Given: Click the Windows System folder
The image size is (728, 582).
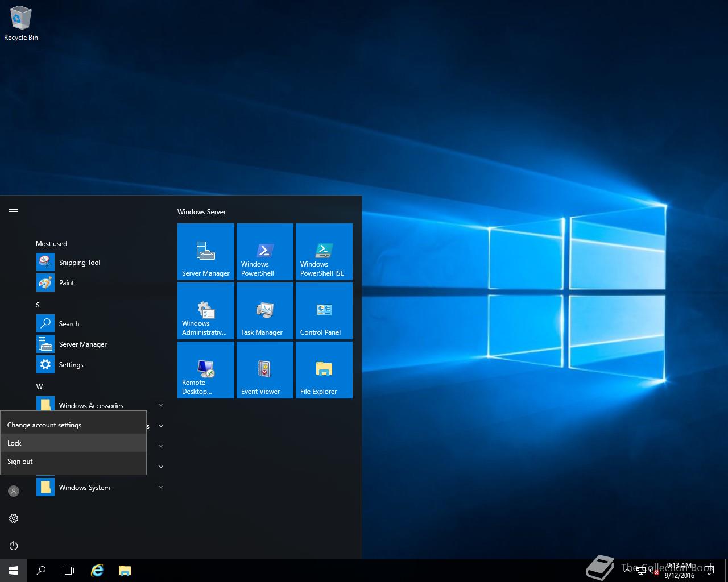Looking at the screenshot, I should pos(100,487).
